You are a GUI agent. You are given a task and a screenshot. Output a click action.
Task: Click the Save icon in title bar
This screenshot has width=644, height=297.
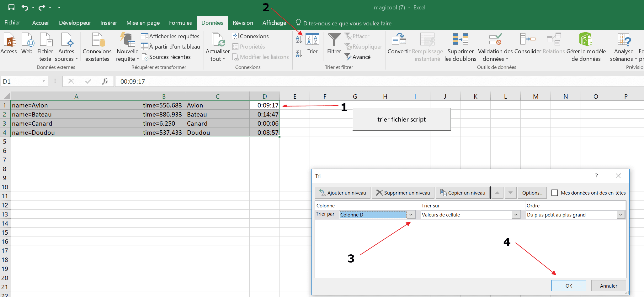pos(11,7)
